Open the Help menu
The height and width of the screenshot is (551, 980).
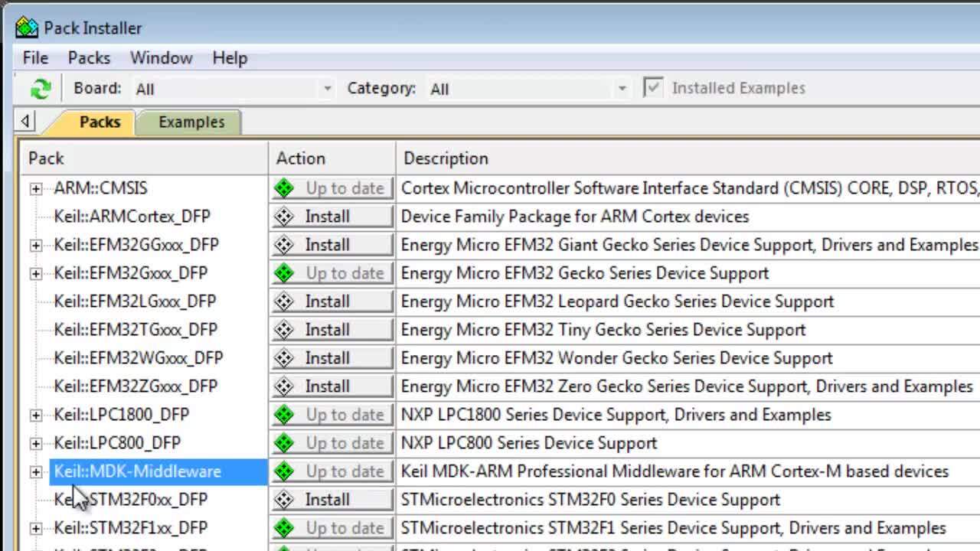point(230,58)
